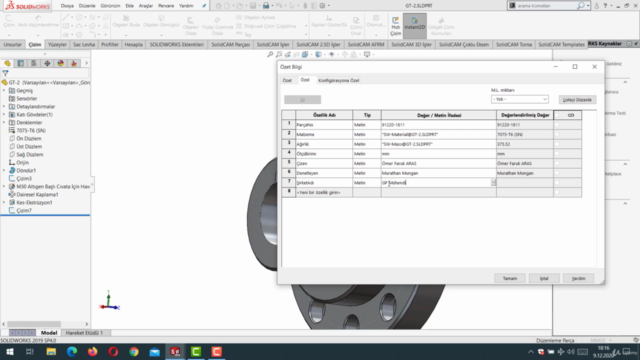Select the Çizim7 item in the tree

pyautogui.click(x=24, y=211)
